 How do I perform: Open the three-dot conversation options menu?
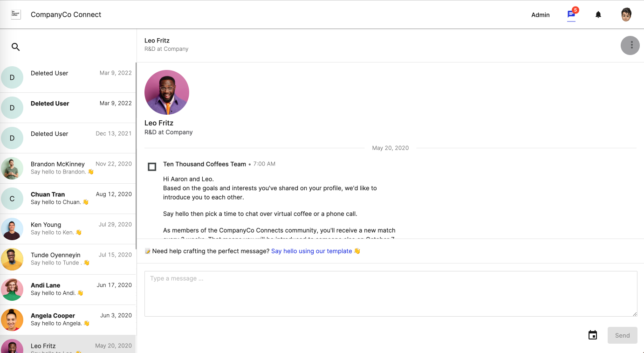630,45
